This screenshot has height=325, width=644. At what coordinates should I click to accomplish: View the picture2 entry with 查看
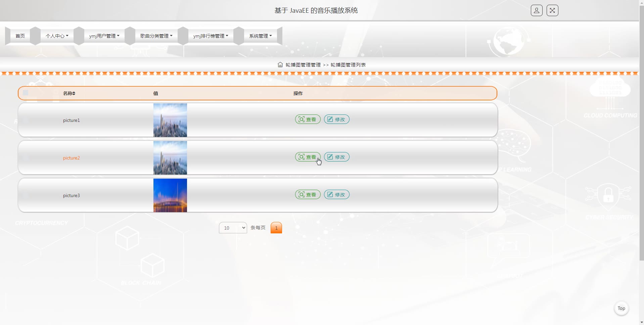point(308,157)
